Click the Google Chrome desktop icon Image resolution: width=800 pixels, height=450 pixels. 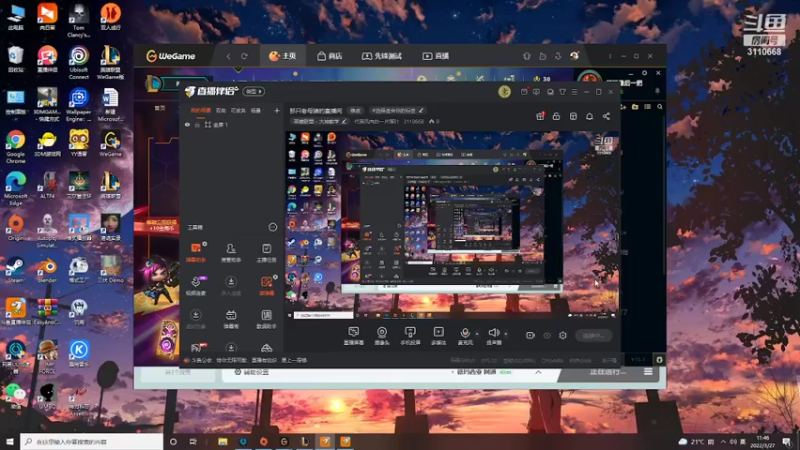click(16, 145)
